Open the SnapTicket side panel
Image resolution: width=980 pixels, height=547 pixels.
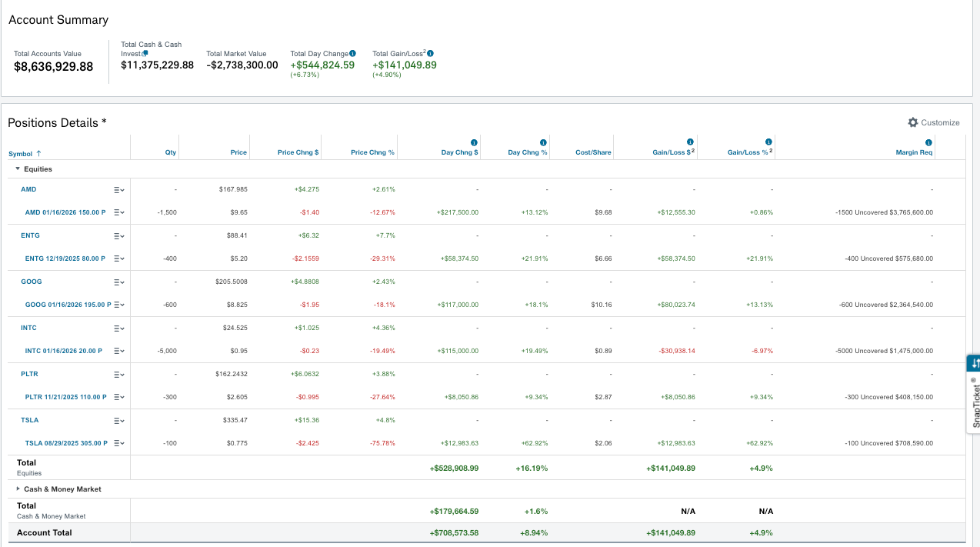pyautogui.click(x=974, y=394)
